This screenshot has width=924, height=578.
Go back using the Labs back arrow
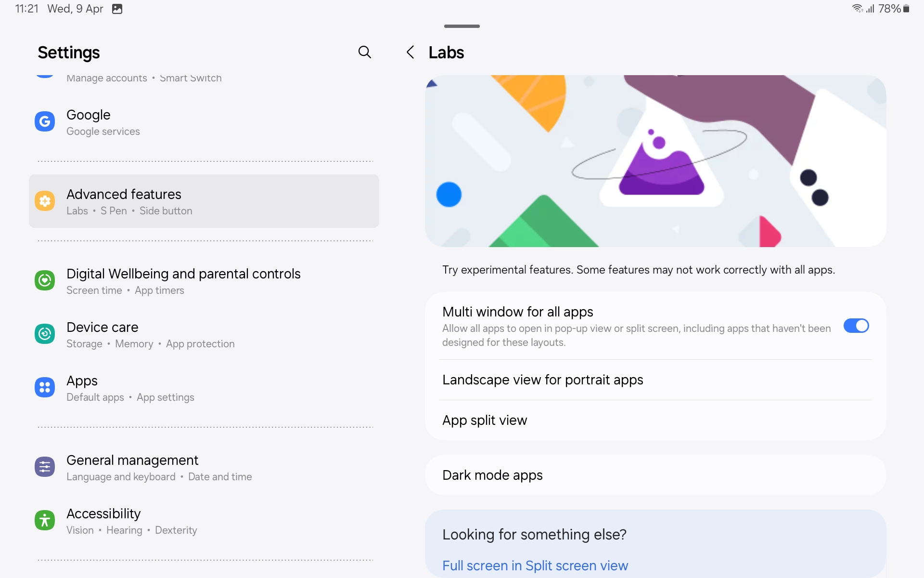(x=411, y=52)
